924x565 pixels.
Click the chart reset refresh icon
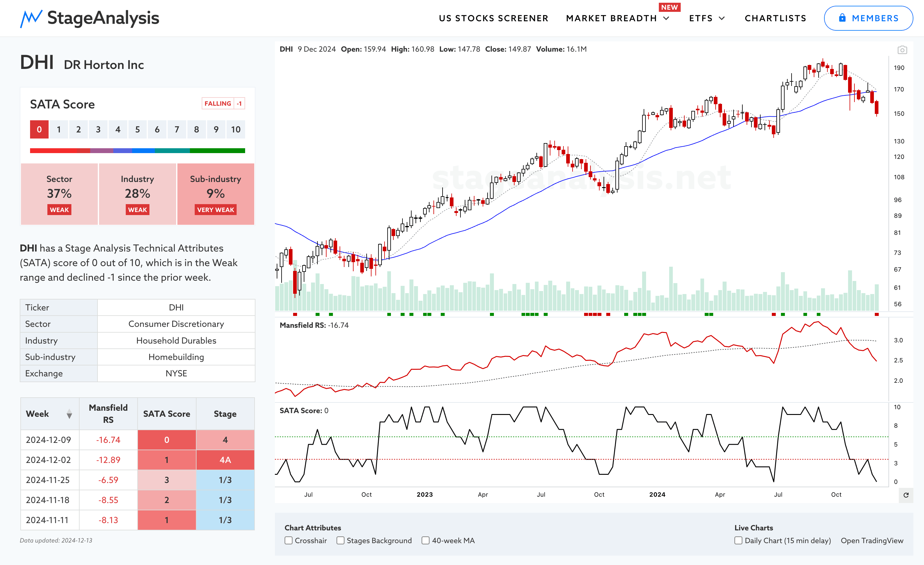[x=906, y=495]
